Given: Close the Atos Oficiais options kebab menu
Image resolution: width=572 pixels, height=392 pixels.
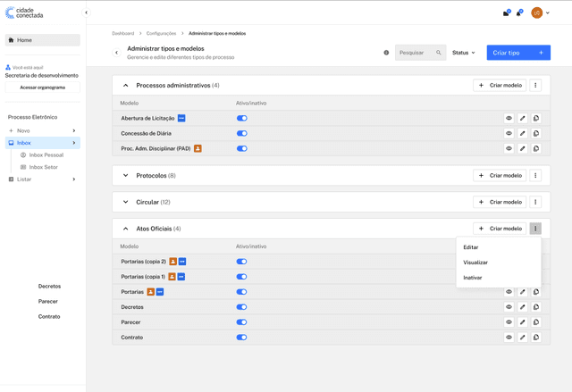Looking at the screenshot, I should click(x=535, y=229).
